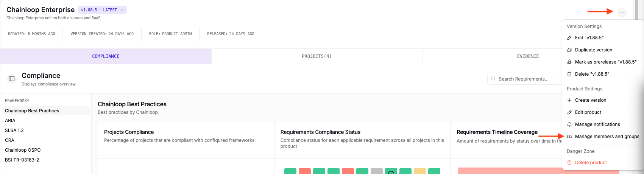Click the Projects Compliance card heading
Viewport: 644px width, 174px height.
[129, 132]
